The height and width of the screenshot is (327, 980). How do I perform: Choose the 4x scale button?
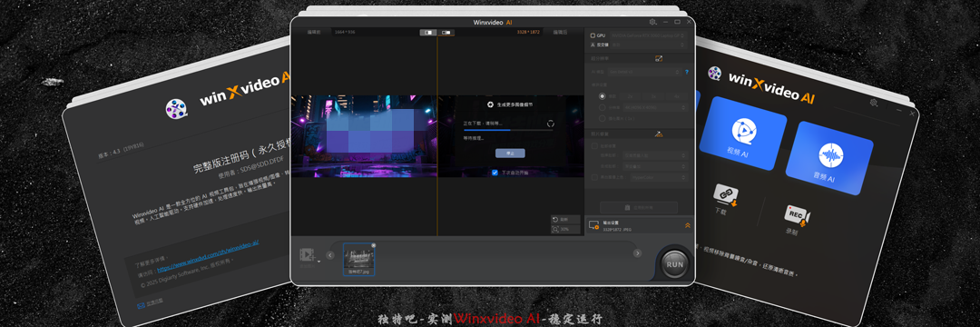coord(676,96)
